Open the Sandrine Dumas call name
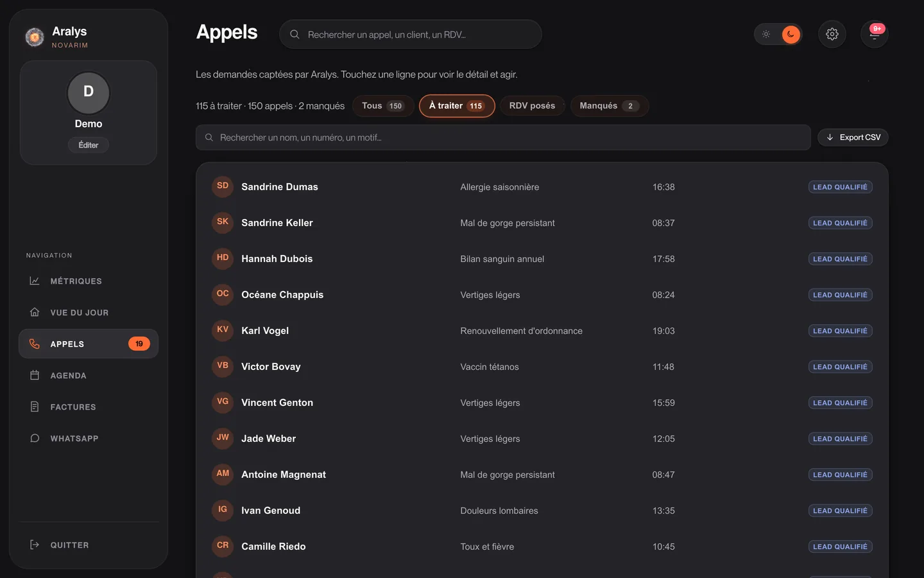This screenshot has height=578, width=924. [280, 187]
